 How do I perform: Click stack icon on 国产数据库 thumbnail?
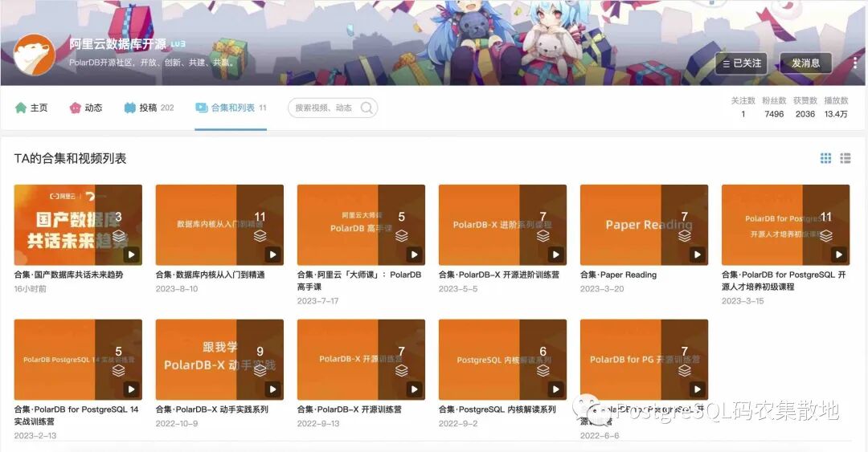click(118, 236)
